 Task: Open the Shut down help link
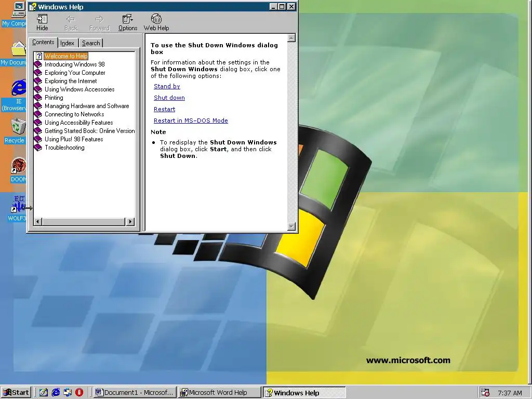(169, 98)
